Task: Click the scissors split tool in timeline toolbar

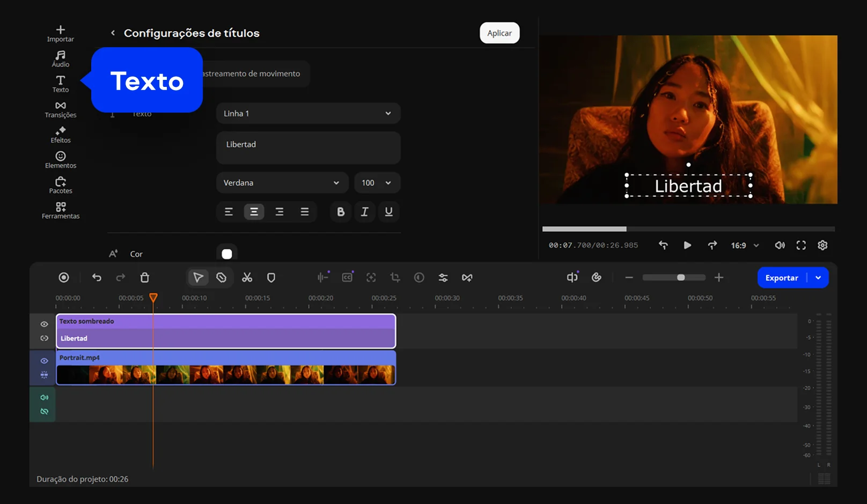Action: pyautogui.click(x=247, y=278)
